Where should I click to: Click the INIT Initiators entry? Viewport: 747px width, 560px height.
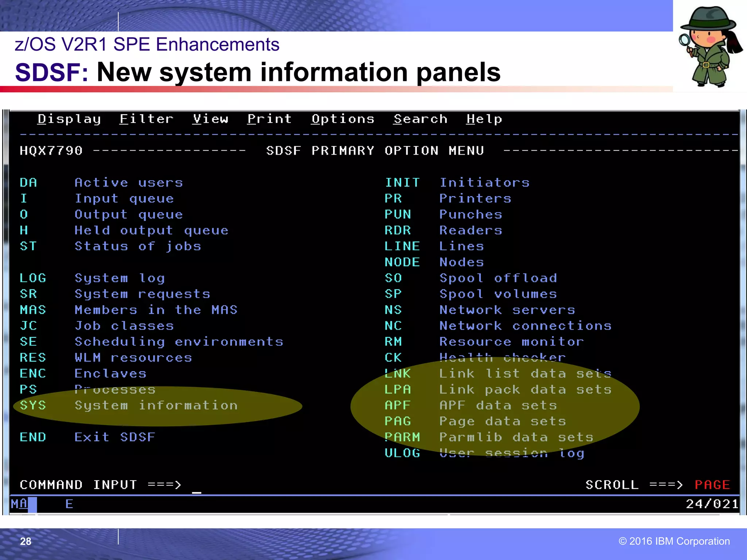click(457, 182)
